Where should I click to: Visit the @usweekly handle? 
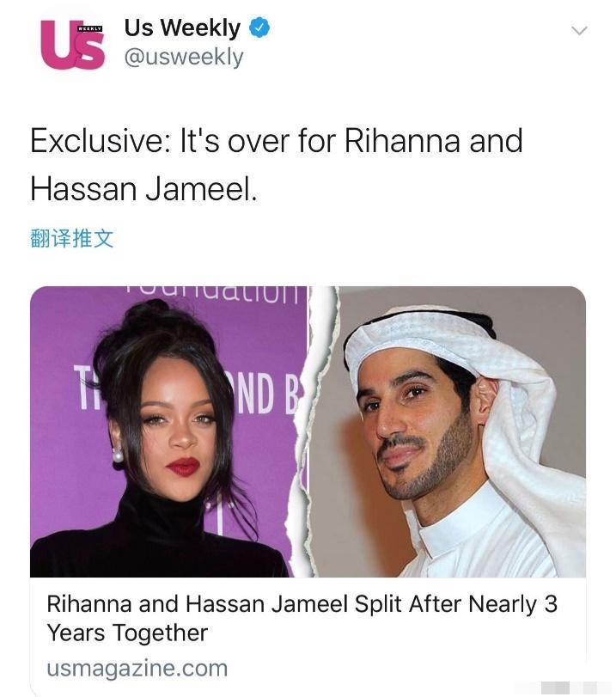pos(184,57)
